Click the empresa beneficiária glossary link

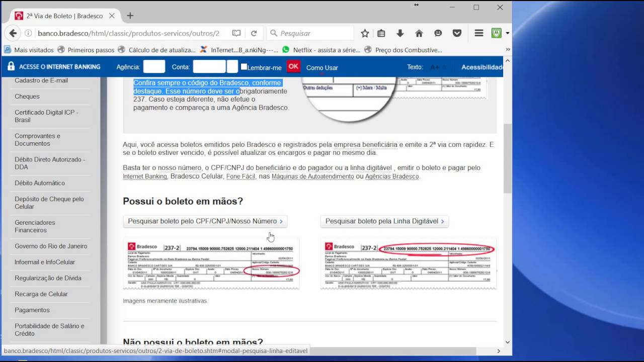(x=366, y=144)
